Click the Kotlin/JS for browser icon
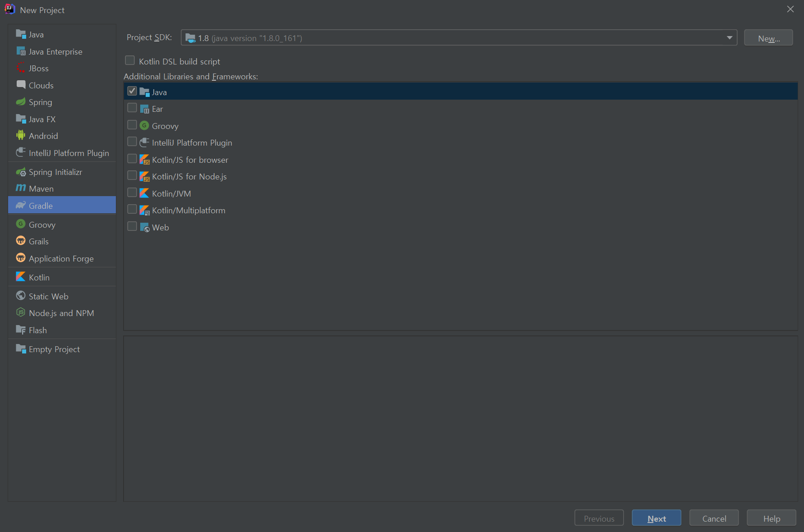 [x=144, y=159]
